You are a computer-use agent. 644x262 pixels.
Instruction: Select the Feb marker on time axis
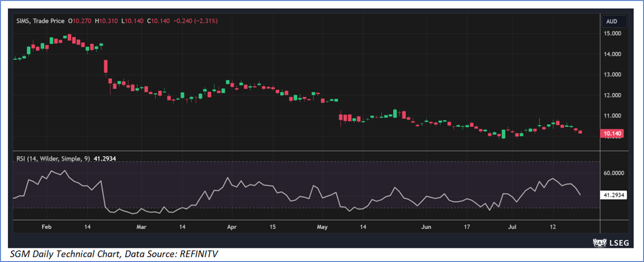pyautogui.click(x=46, y=227)
